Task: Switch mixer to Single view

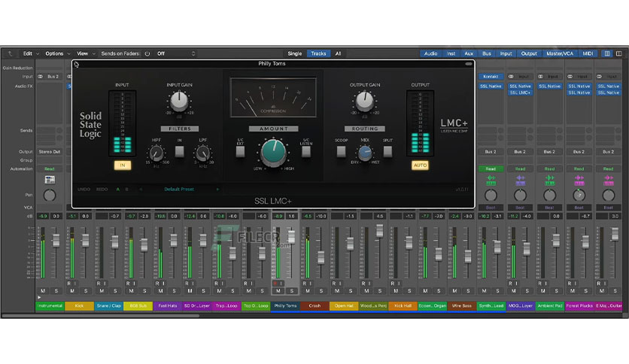Action: (294, 53)
